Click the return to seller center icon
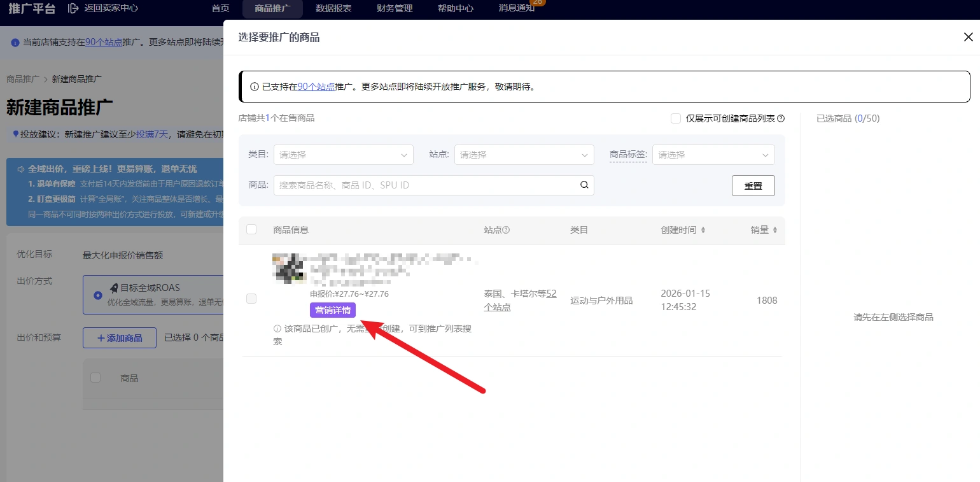This screenshot has width=980, height=482. (x=73, y=8)
